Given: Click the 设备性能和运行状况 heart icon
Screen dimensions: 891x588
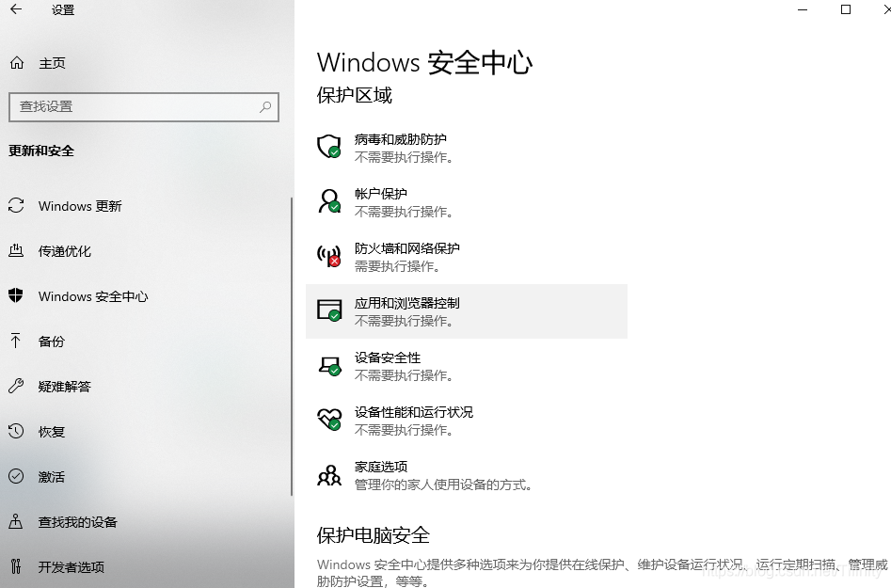Looking at the screenshot, I should click(x=329, y=420).
